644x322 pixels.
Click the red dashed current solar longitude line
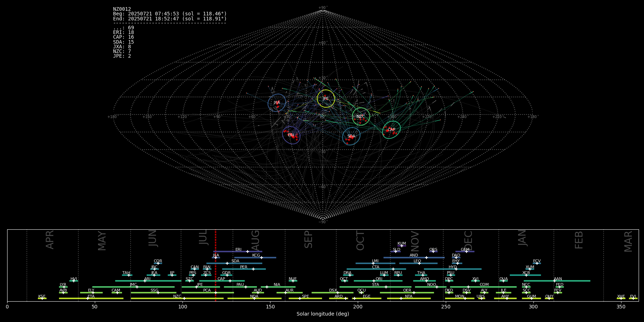click(x=215, y=265)
